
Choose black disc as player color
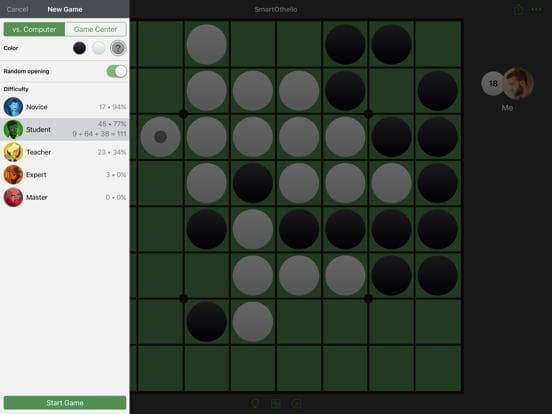point(80,48)
